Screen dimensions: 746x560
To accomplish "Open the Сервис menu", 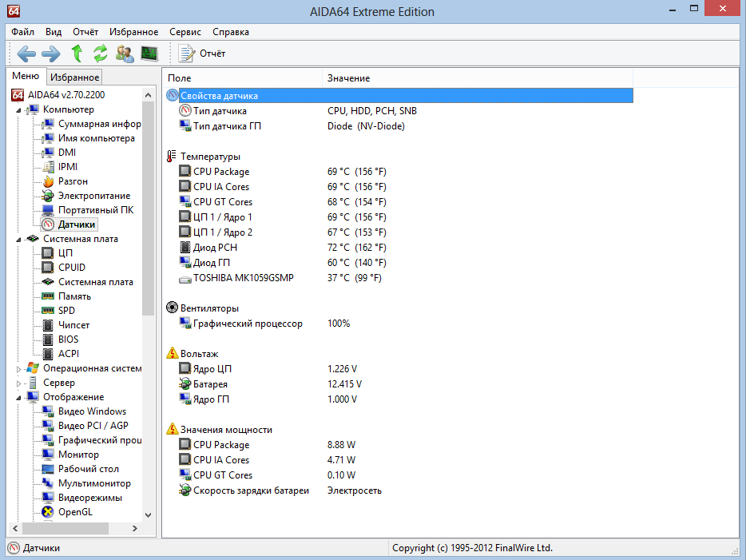I will pos(185,32).
